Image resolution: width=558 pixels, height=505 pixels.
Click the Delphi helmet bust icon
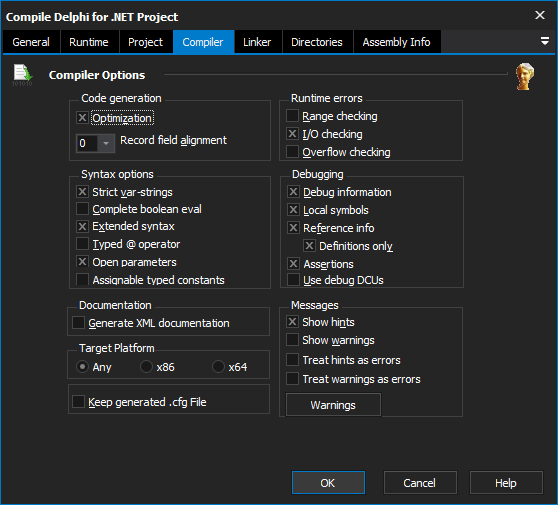click(525, 76)
